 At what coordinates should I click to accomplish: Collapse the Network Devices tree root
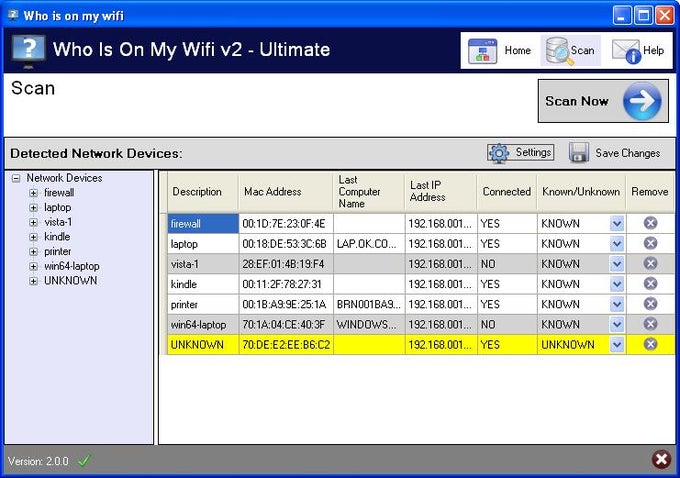(x=16, y=178)
